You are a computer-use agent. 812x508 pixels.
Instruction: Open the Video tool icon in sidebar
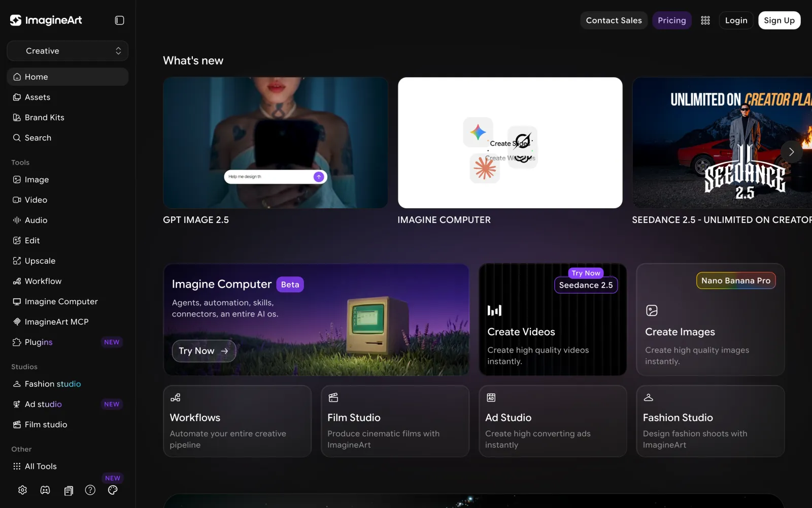(17, 200)
